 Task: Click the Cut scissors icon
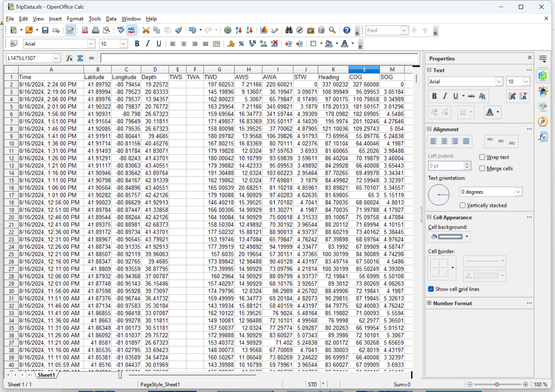tap(146, 30)
